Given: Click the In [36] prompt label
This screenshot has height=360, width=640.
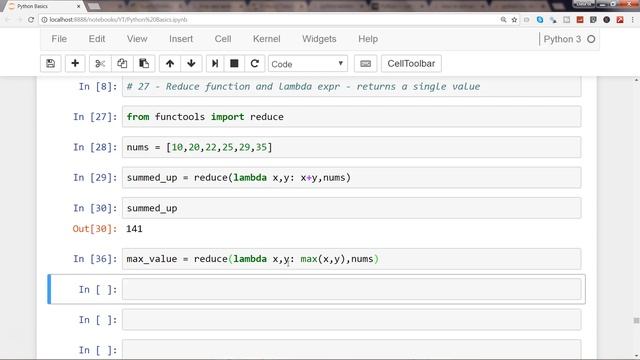Looking at the screenshot, I should tap(95, 259).
